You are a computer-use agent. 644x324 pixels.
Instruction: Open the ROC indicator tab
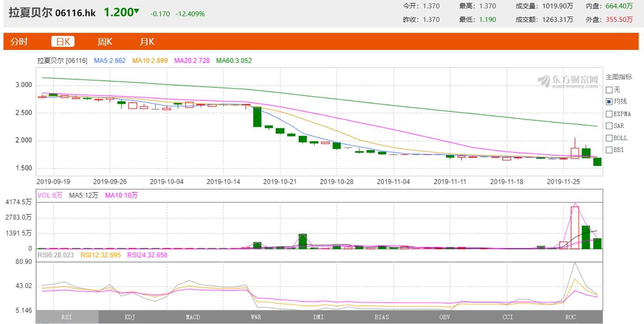[x=571, y=317]
